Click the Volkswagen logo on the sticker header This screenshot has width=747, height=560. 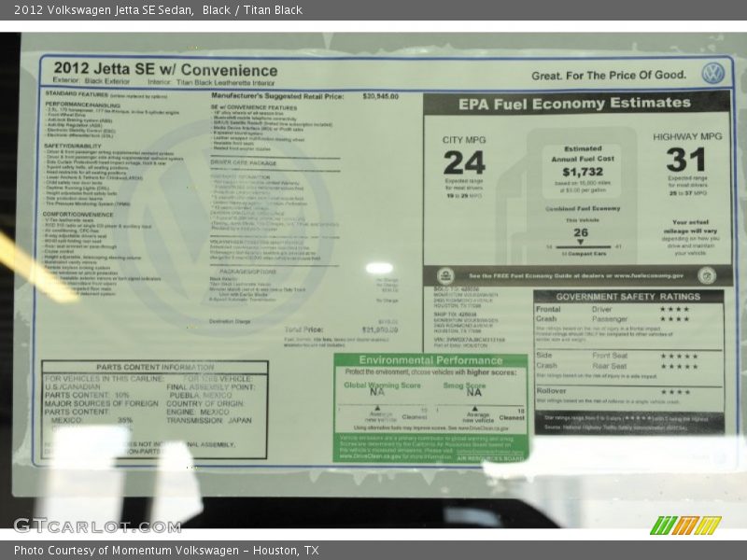point(712,74)
